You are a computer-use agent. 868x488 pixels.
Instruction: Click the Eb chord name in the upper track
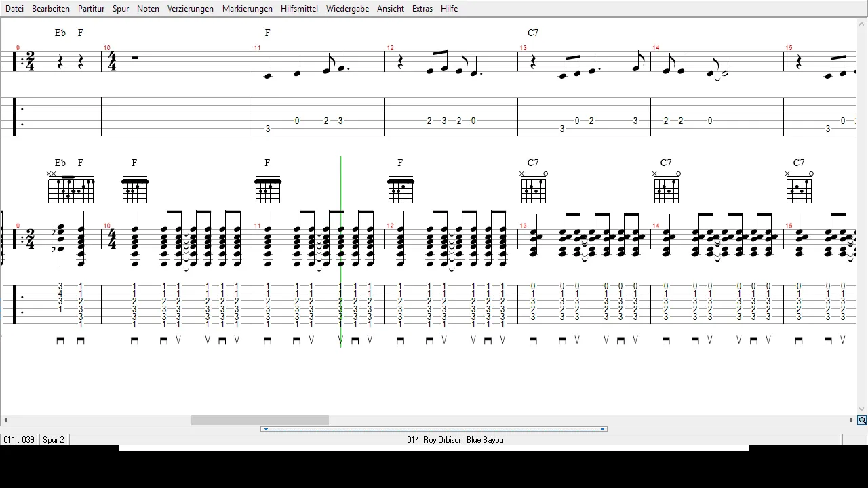60,33
